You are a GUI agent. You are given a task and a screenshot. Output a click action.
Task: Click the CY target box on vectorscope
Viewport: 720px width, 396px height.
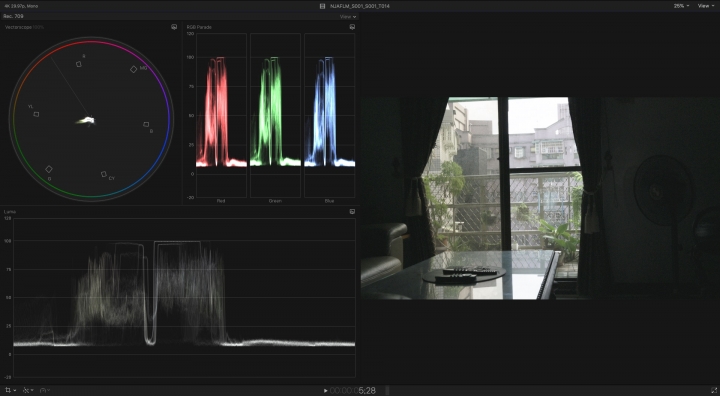[104, 174]
